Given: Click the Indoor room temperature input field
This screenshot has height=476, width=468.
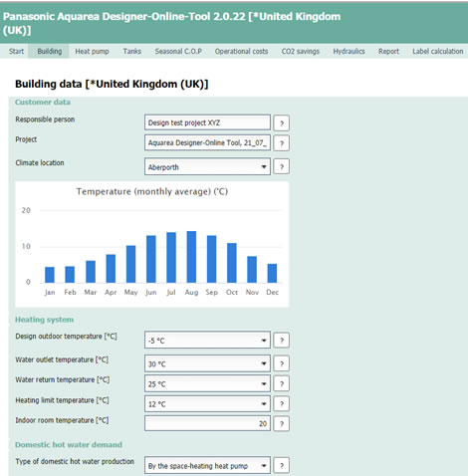Looking at the screenshot, I should point(207,423).
